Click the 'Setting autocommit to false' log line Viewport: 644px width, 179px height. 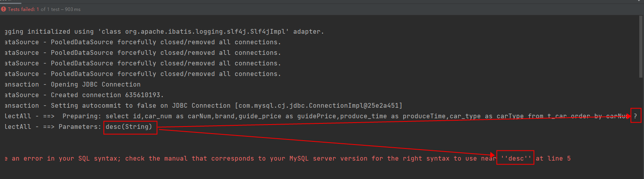tap(204, 106)
